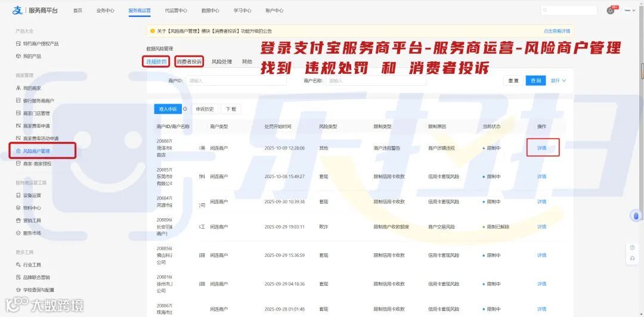Image resolution: width=644 pixels, height=317 pixels.
Task: Open 详情 for the 2025-10-08 15:49:27 row
Action: [541, 176]
